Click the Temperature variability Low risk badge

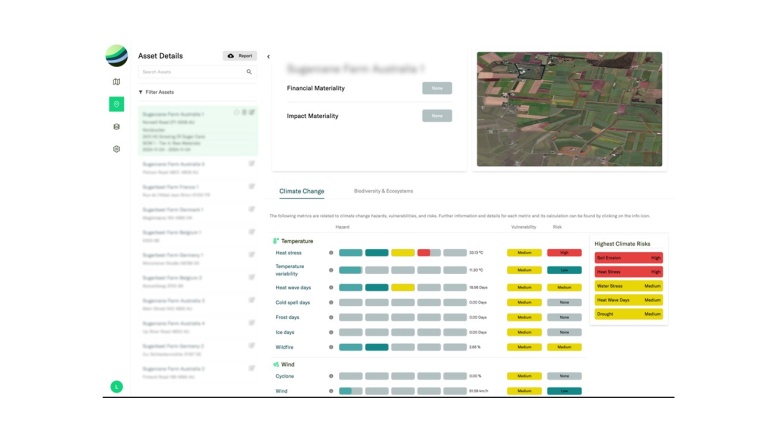tap(564, 270)
